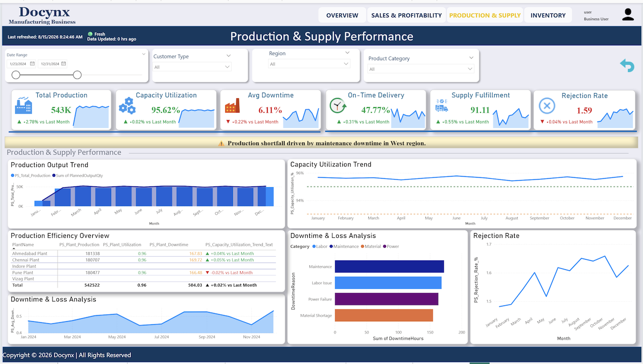The height and width of the screenshot is (364, 643).
Task: Open the user profile avatar icon
Action: [628, 15]
